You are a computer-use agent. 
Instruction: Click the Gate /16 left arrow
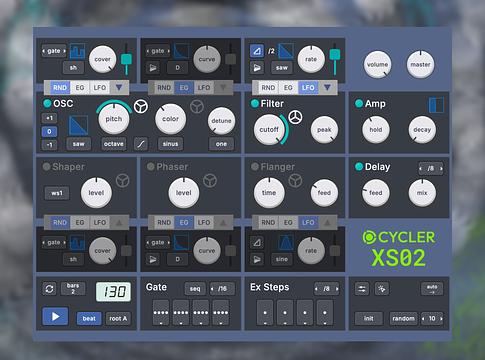212,289
